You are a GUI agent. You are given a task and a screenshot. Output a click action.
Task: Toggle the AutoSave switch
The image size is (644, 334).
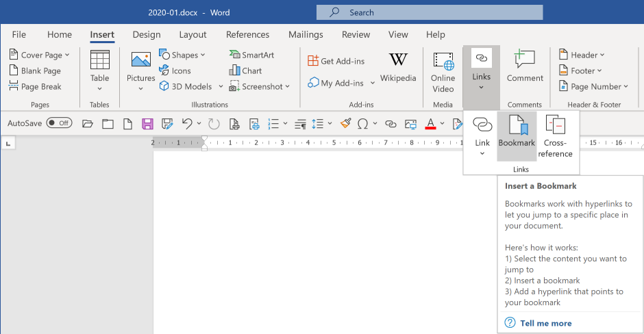(59, 123)
